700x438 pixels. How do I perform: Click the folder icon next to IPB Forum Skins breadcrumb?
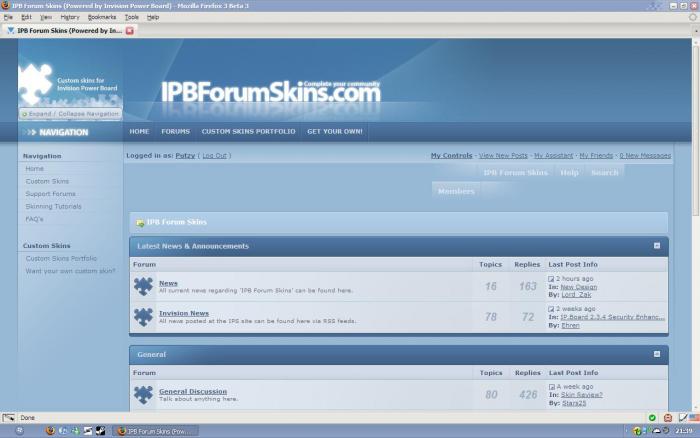coord(139,222)
